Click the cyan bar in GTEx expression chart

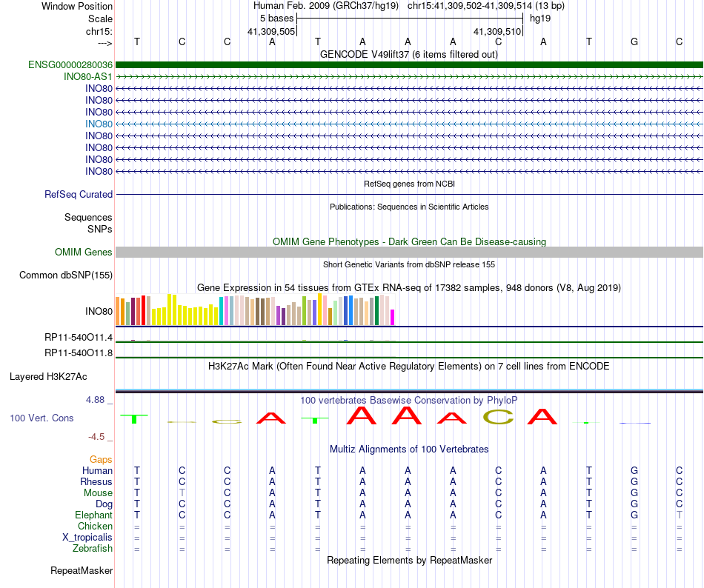(x=221, y=311)
